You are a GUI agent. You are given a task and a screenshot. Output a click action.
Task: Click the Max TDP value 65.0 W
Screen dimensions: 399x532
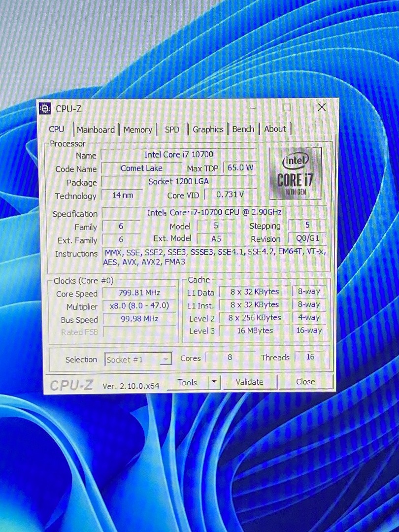tap(240, 167)
